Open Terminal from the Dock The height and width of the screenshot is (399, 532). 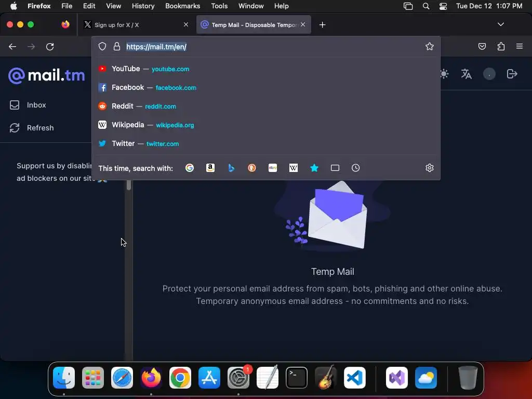(x=297, y=378)
